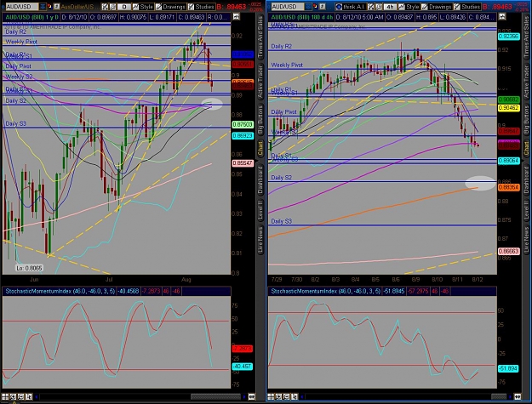Click 0.88354 orange price label on right axis
This screenshot has height=404, width=532.
coord(508,187)
